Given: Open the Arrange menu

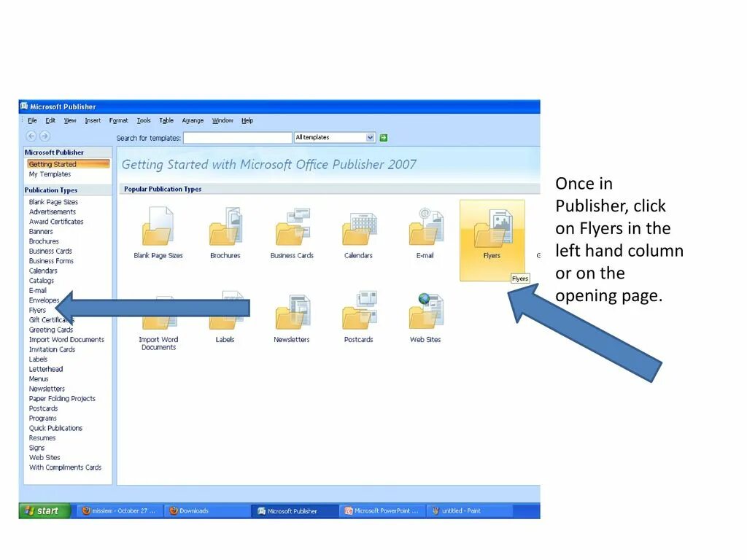Looking at the screenshot, I should point(193,120).
